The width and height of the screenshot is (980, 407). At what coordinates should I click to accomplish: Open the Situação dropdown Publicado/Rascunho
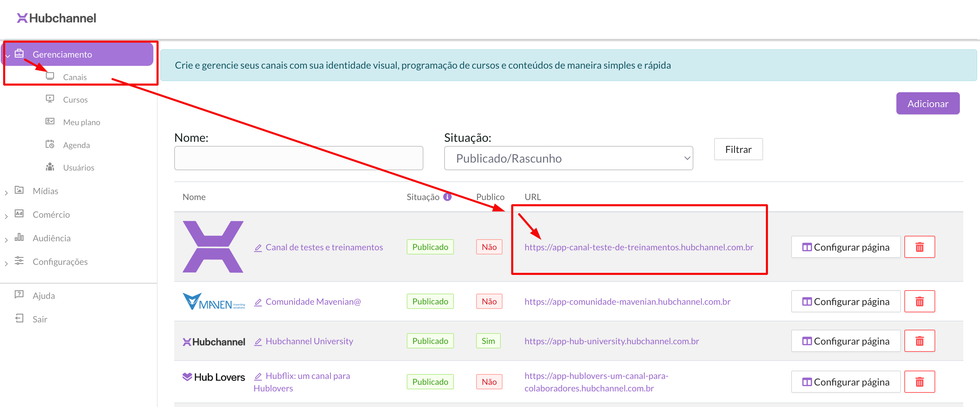pyautogui.click(x=568, y=158)
